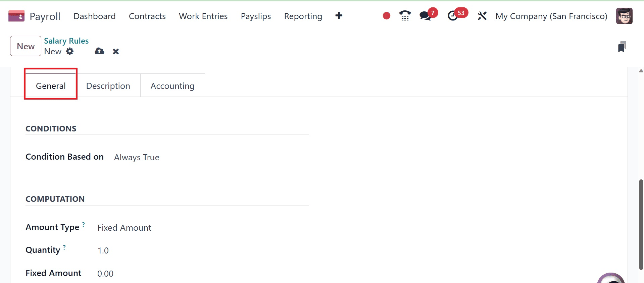
Task: Open the Dashboard menu
Action: [x=95, y=16]
